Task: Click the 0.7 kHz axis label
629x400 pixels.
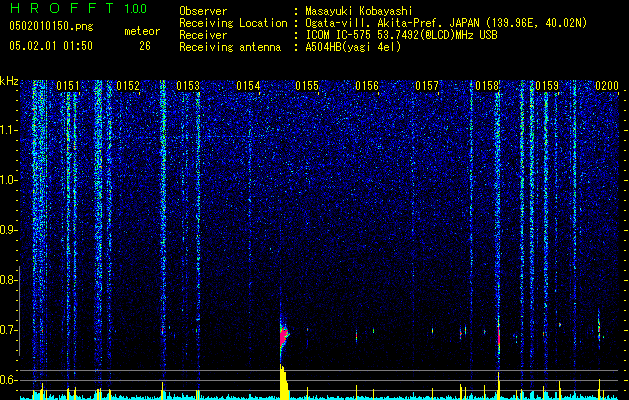Action: 8,330
